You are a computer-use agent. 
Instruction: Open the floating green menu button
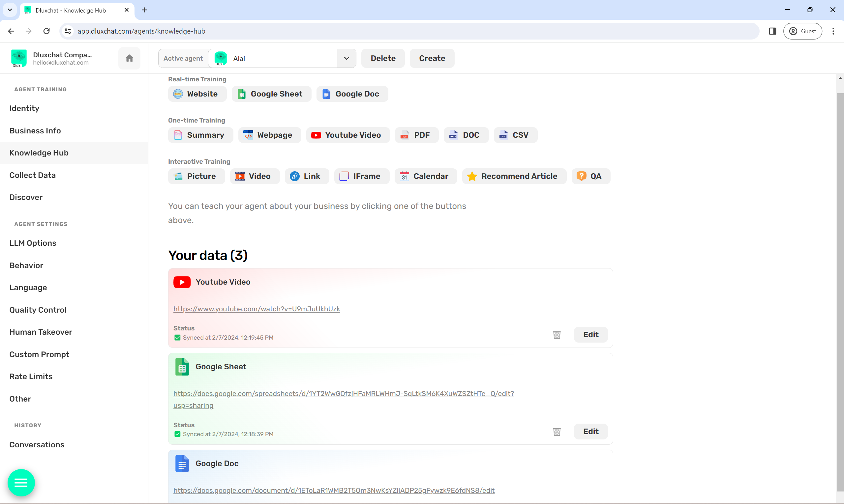[21, 483]
